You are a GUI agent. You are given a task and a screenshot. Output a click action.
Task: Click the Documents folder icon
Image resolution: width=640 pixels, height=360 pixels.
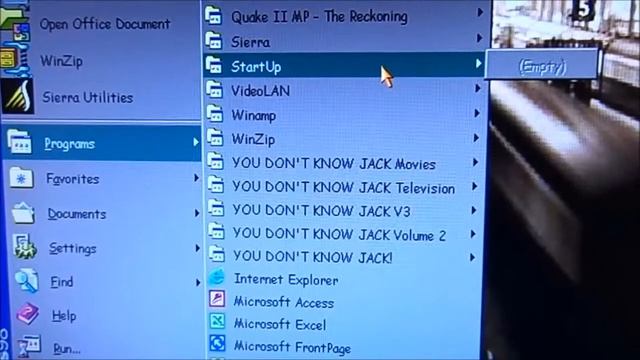pos(23,213)
